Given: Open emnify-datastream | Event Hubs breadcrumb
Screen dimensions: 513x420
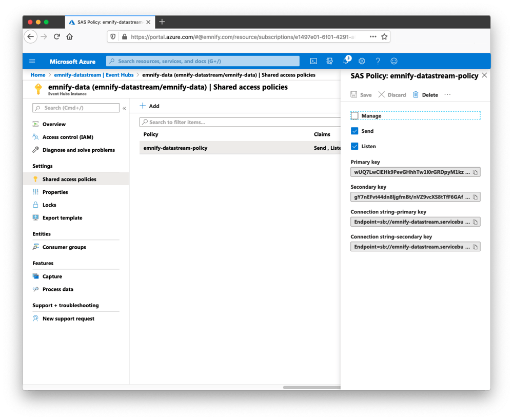Looking at the screenshot, I should (x=93, y=75).
